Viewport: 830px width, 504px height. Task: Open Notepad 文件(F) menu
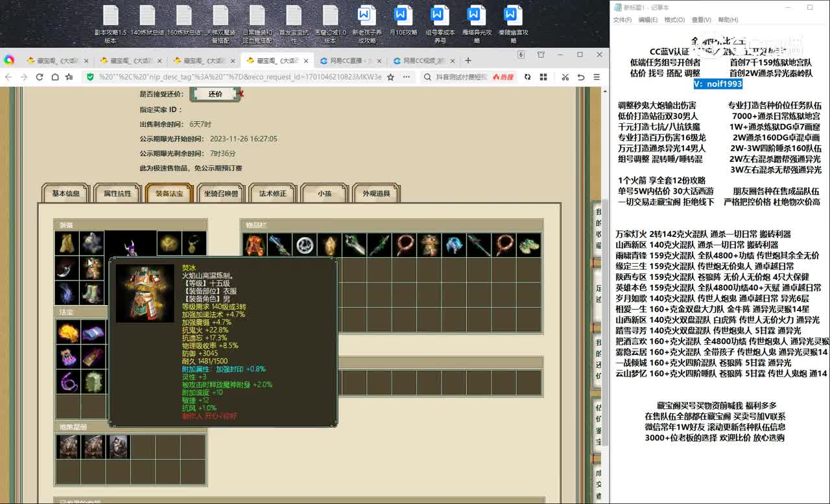point(622,20)
